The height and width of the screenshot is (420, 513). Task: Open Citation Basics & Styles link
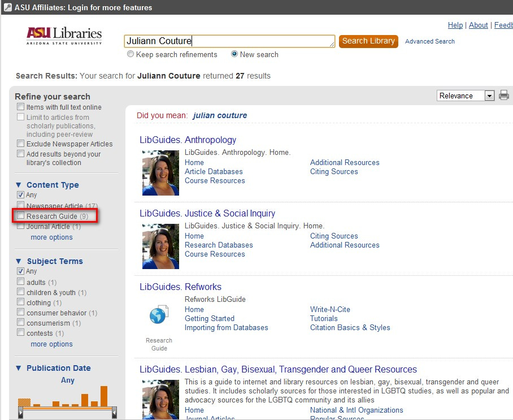click(350, 328)
